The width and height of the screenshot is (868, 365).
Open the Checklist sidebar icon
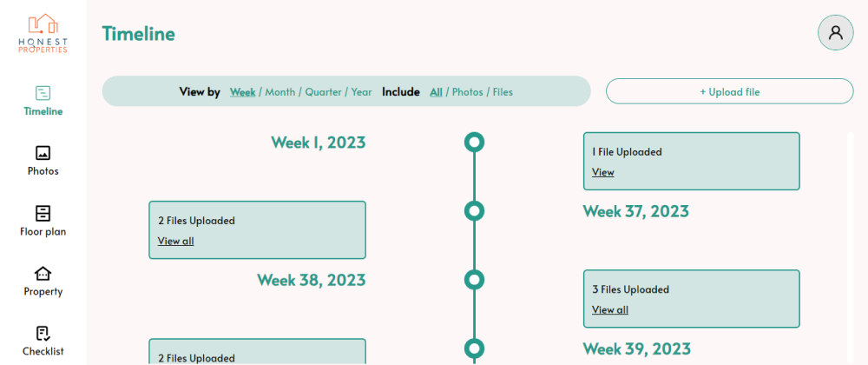(43, 334)
